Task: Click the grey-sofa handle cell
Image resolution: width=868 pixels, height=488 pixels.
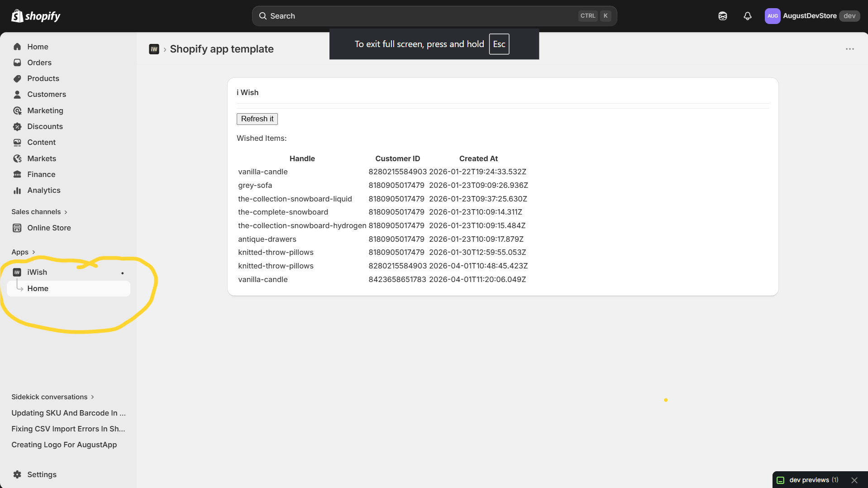Action: 255,185
